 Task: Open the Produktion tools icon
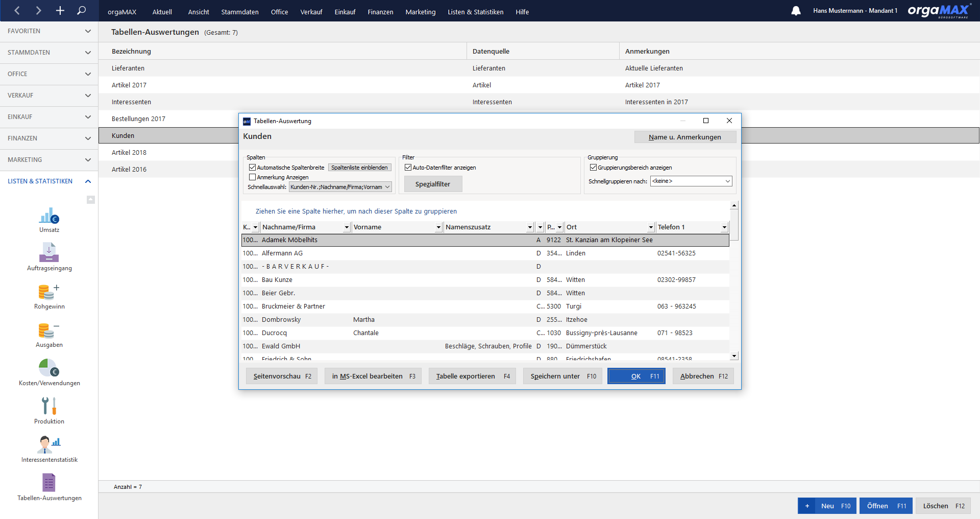point(49,406)
